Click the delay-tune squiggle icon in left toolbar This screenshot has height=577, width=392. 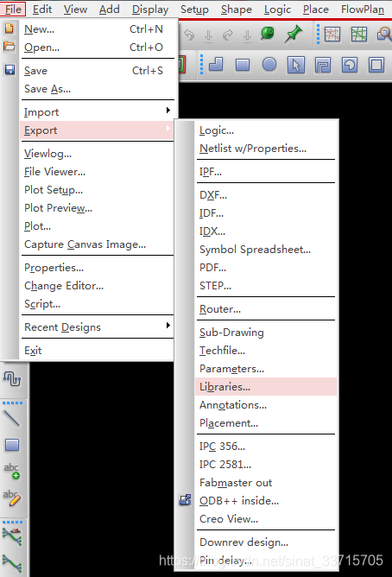point(12,378)
